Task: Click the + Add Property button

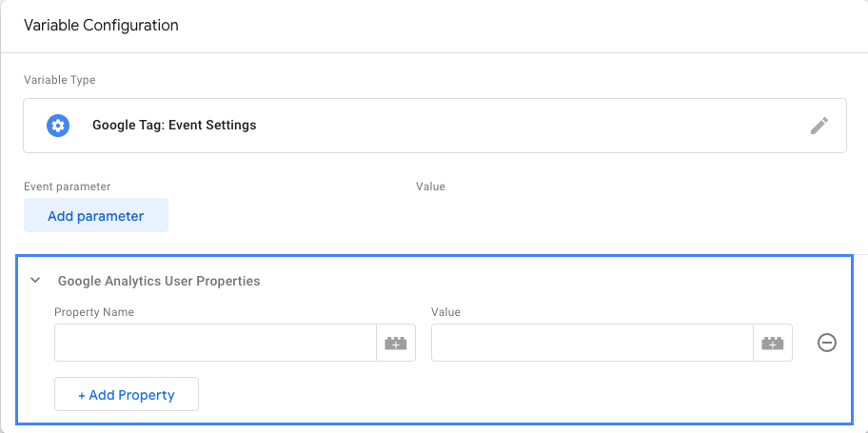Action: (x=127, y=394)
